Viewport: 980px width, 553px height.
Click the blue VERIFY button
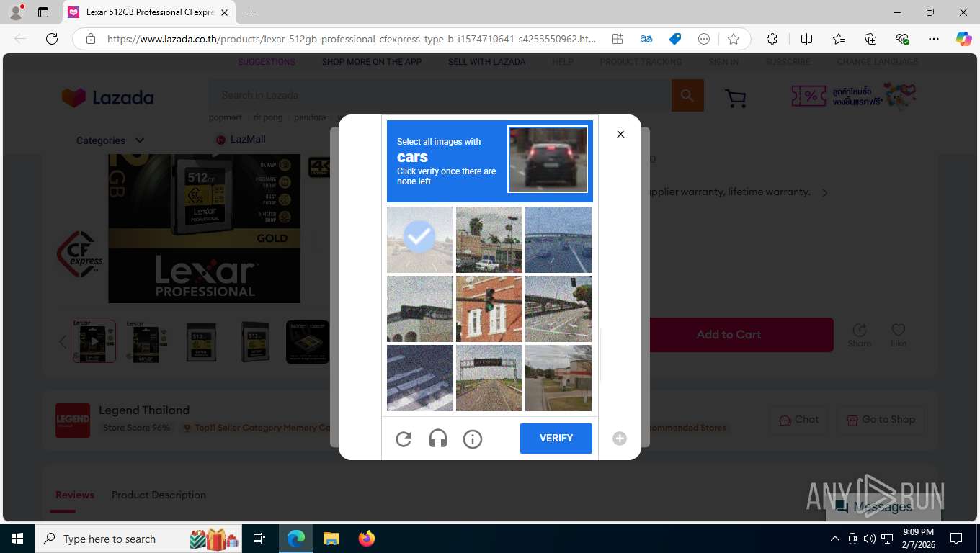point(556,439)
